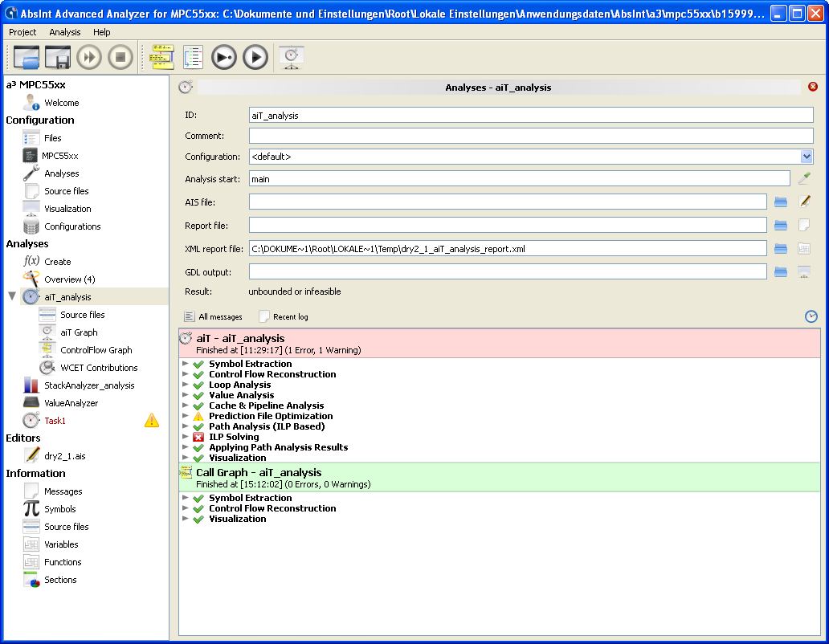Open Messages under Information

click(63, 491)
